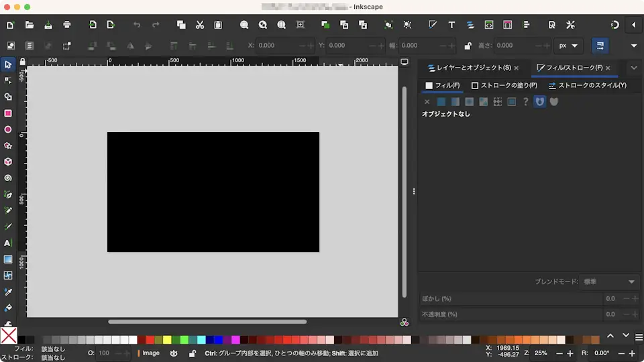Select the 3D Box tool
This screenshot has width=644, height=362.
tap(8, 162)
